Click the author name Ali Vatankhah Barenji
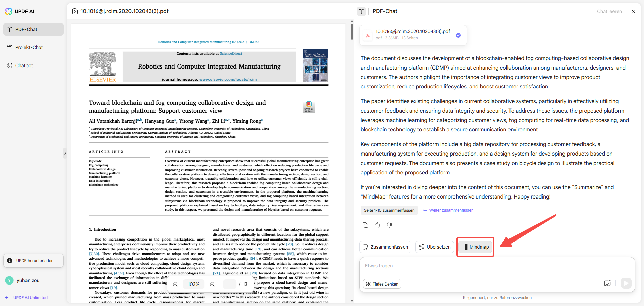644x306 pixels. point(113,121)
